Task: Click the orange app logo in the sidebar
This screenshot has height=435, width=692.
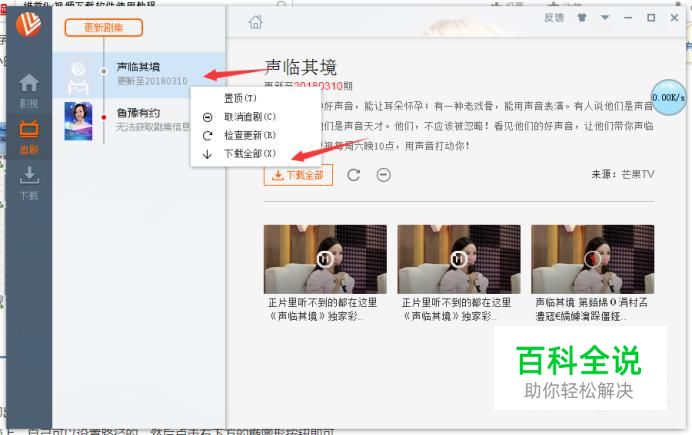Action: (x=29, y=24)
